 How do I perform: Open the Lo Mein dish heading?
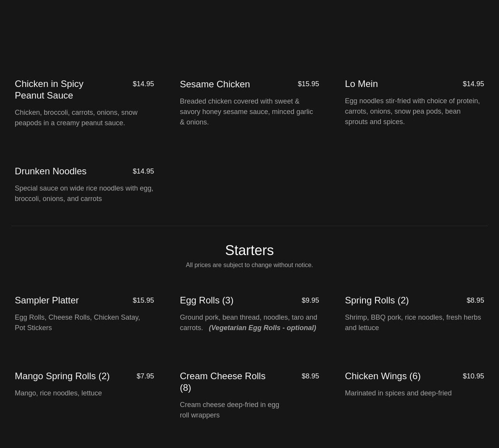(361, 84)
